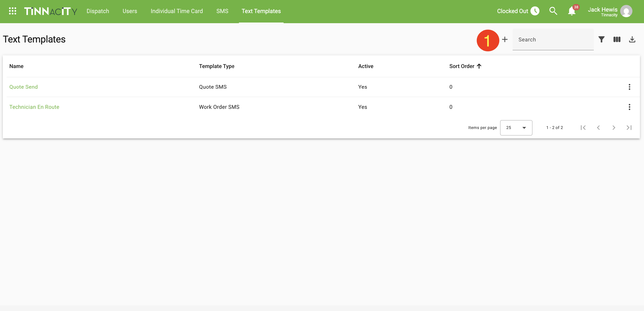
Task: Go to first page of results
Action: pos(583,128)
